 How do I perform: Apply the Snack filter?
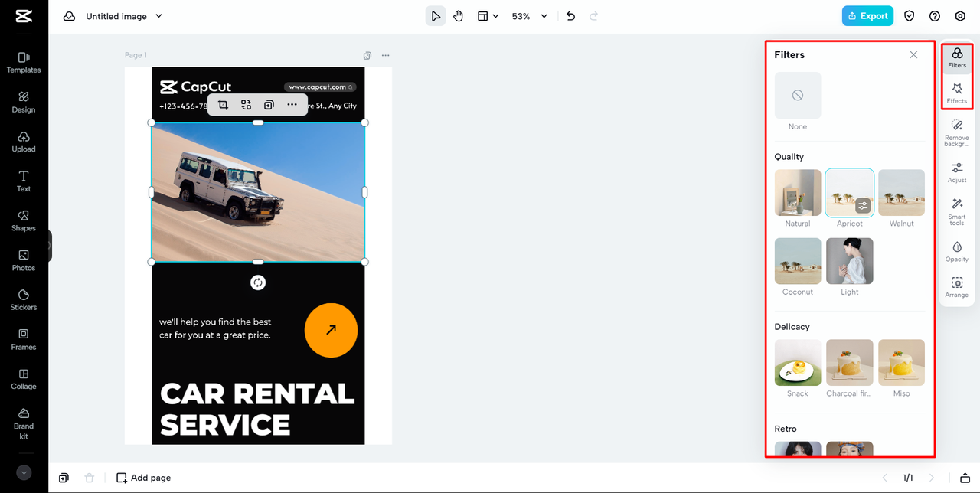(798, 362)
